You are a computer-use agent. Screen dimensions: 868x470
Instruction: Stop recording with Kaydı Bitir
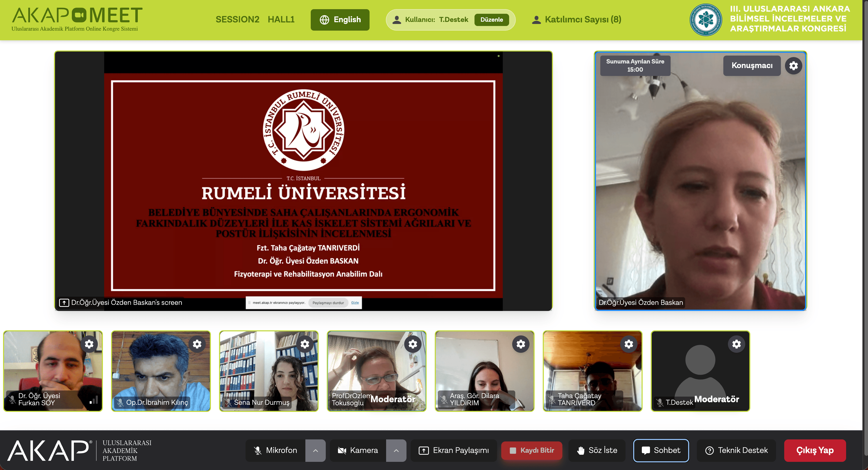pyautogui.click(x=532, y=450)
